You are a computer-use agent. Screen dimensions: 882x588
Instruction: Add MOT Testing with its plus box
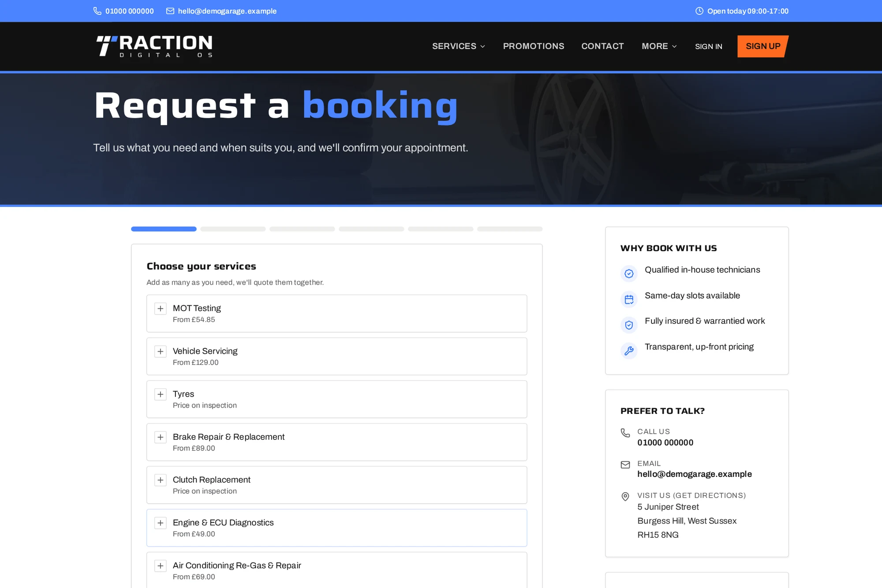(x=161, y=308)
